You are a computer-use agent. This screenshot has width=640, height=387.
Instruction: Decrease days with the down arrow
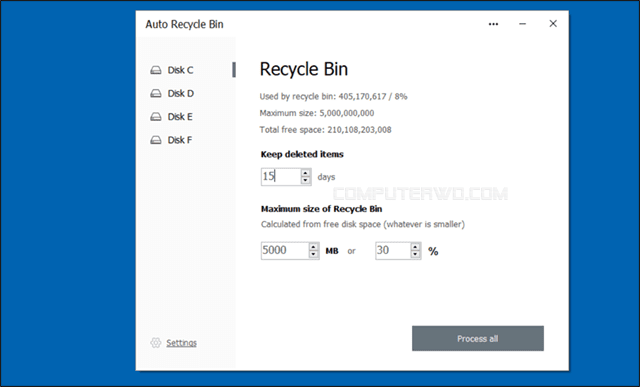[306, 180]
